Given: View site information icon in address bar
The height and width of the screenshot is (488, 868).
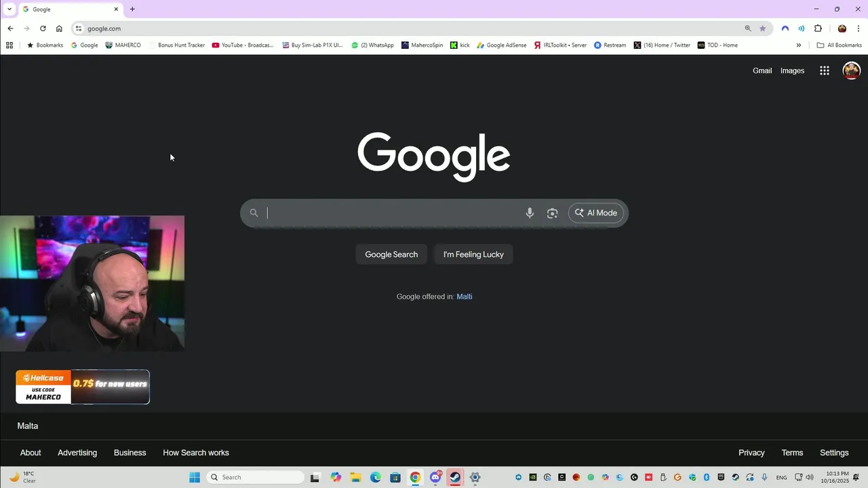Looking at the screenshot, I should (79, 28).
